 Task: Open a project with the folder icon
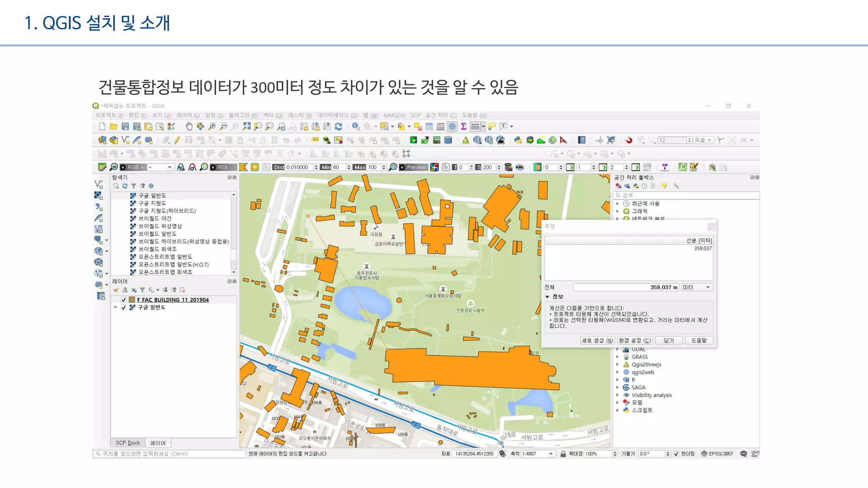113,126
